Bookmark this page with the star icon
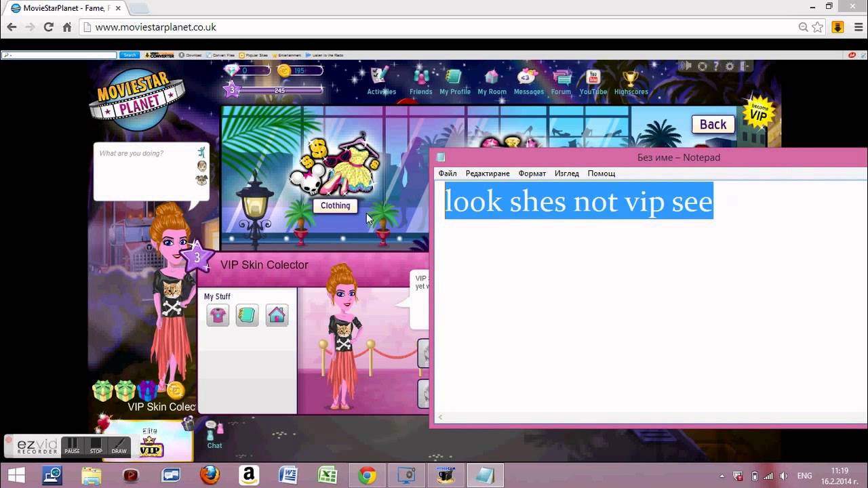The height and width of the screenshot is (488, 868). 818,27
